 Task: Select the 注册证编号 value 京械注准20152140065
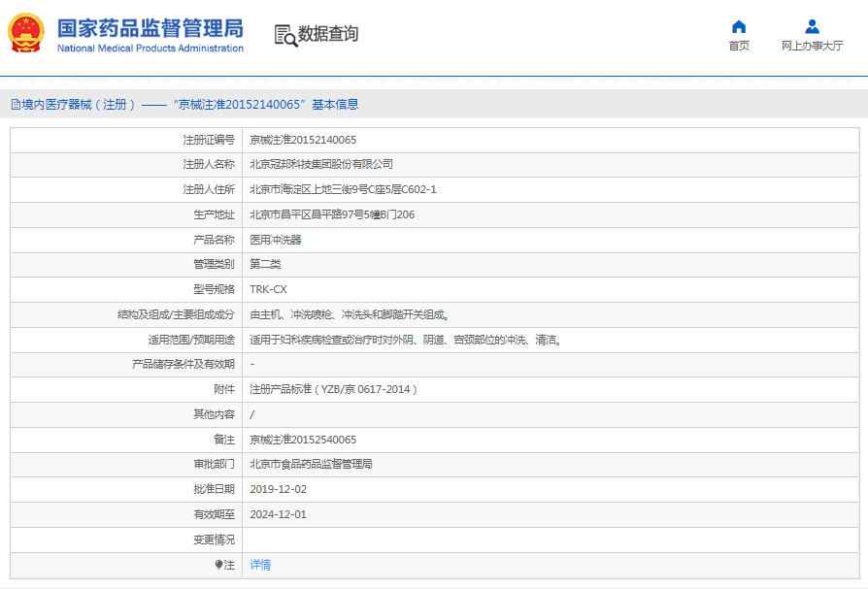pos(303,140)
